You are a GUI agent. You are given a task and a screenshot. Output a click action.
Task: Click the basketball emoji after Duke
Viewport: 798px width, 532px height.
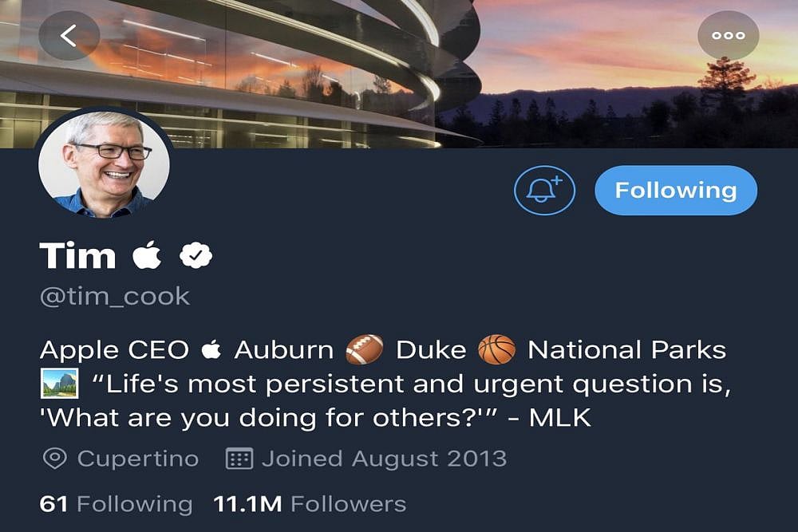tap(498, 349)
